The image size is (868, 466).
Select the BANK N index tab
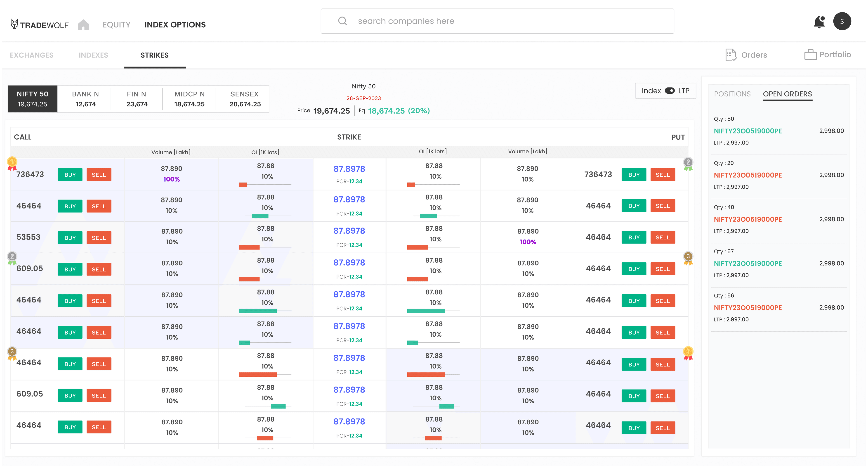tap(86, 99)
